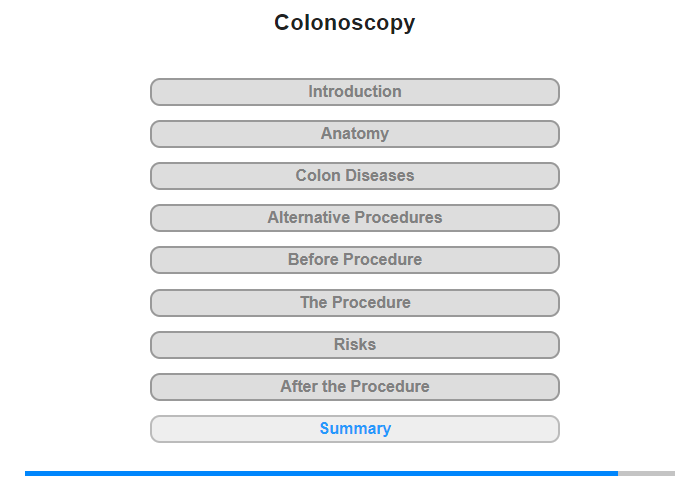Launch The Procedure chapter
The image size is (700, 480).
pos(354,302)
